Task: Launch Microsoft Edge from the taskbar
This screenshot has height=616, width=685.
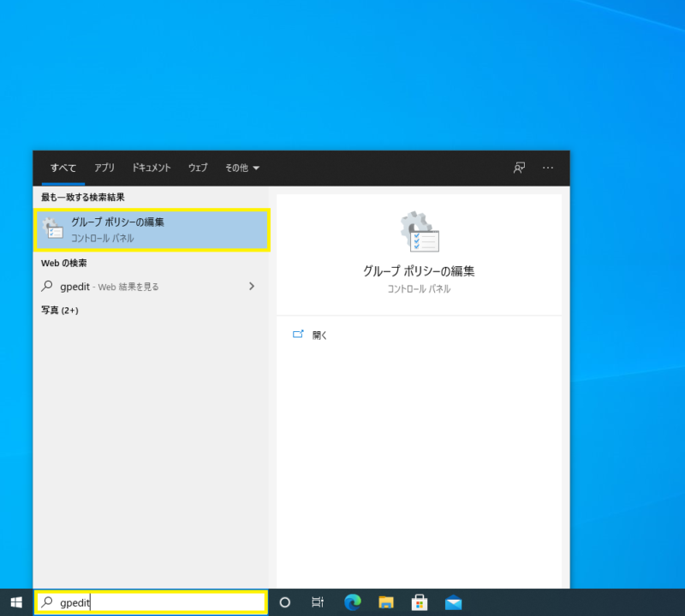Action: 352,602
